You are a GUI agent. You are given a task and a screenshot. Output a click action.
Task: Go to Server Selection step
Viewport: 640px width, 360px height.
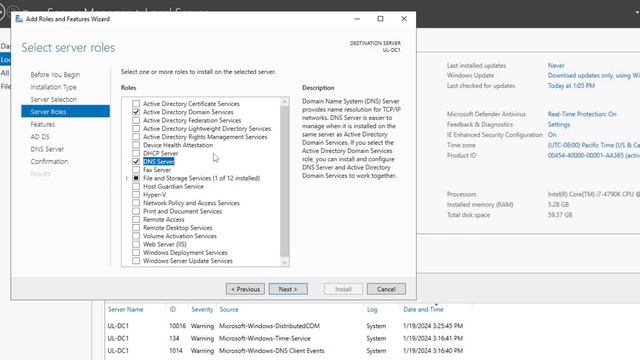click(53, 99)
